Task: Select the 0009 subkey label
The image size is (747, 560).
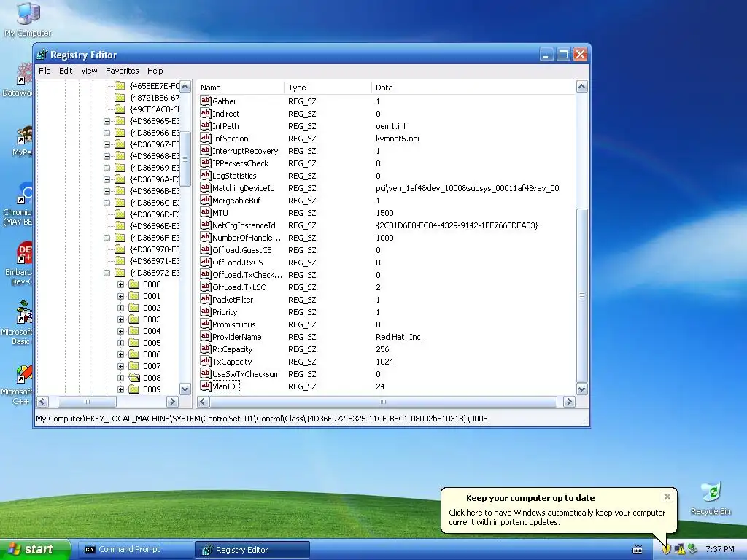Action: tap(152, 389)
